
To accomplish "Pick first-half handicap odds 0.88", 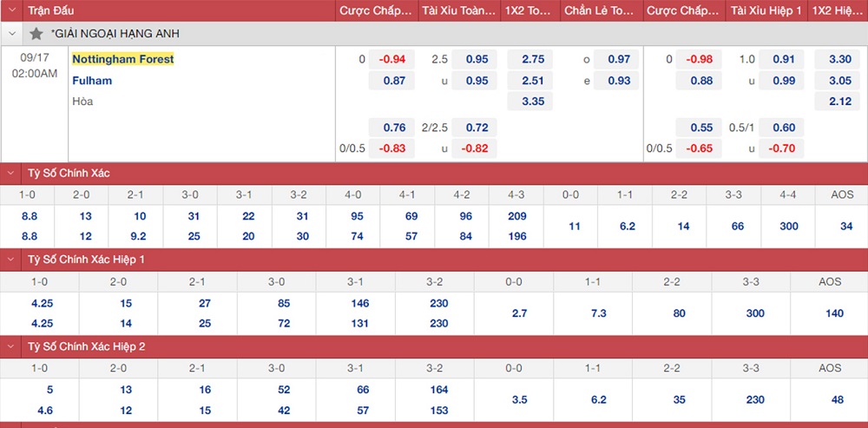I will click(x=699, y=81).
